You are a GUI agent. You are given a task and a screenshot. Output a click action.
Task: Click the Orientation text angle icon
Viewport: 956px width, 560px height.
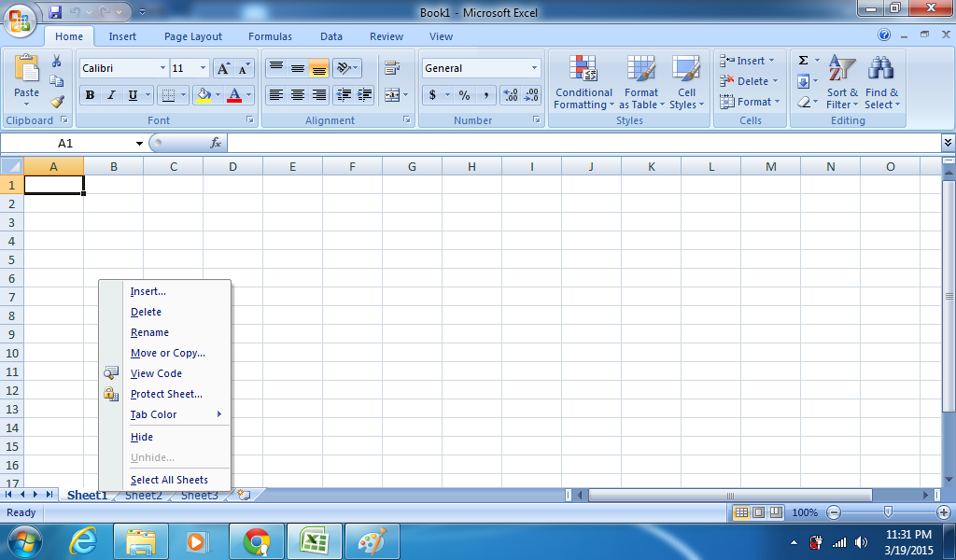tap(344, 67)
